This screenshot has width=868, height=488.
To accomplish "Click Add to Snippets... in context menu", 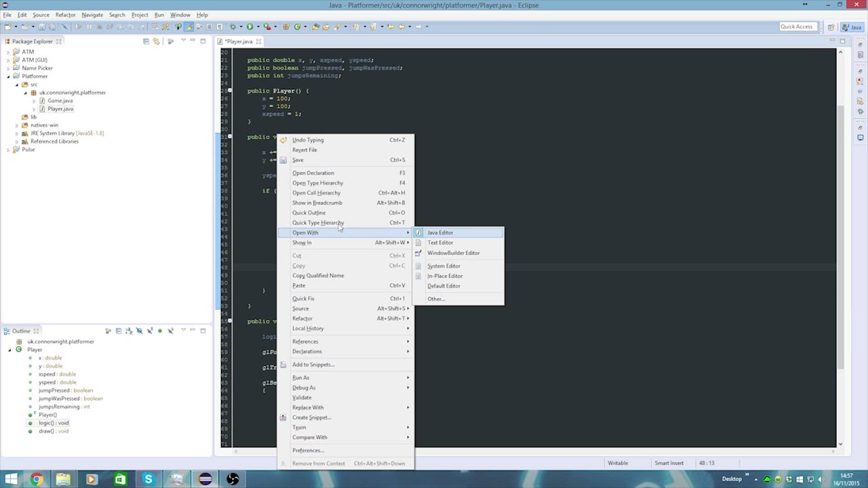I will [x=345, y=365].
